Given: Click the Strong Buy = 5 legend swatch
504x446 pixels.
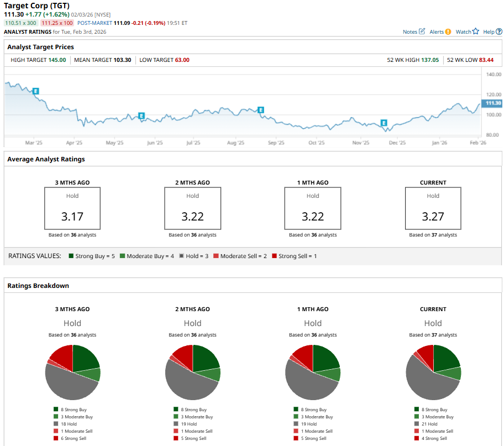Looking at the screenshot, I should pos(71,256).
